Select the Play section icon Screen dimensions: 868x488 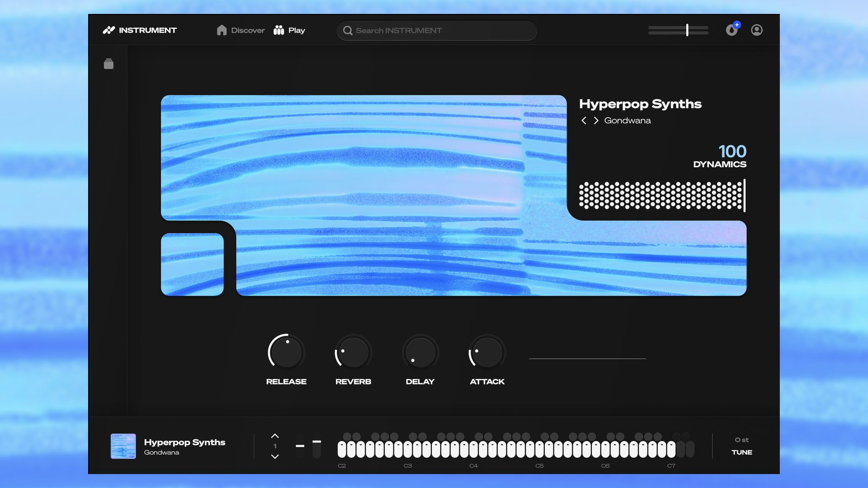(279, 30)
